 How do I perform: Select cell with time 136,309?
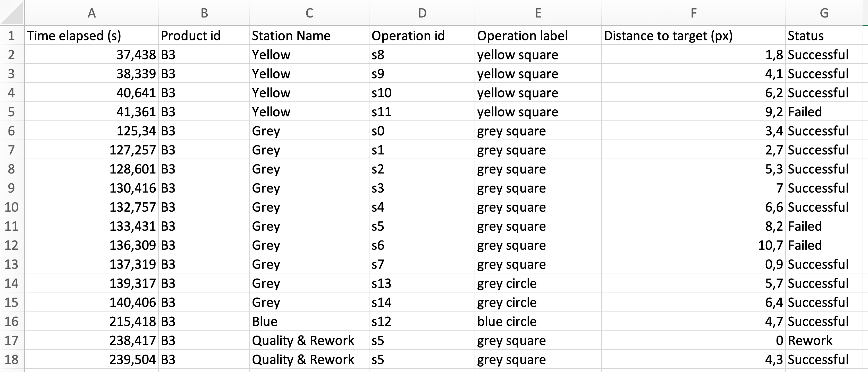pos(91,245)
